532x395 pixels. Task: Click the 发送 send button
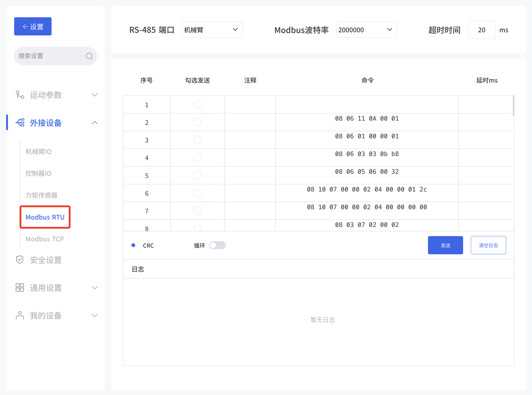[445, 245]
